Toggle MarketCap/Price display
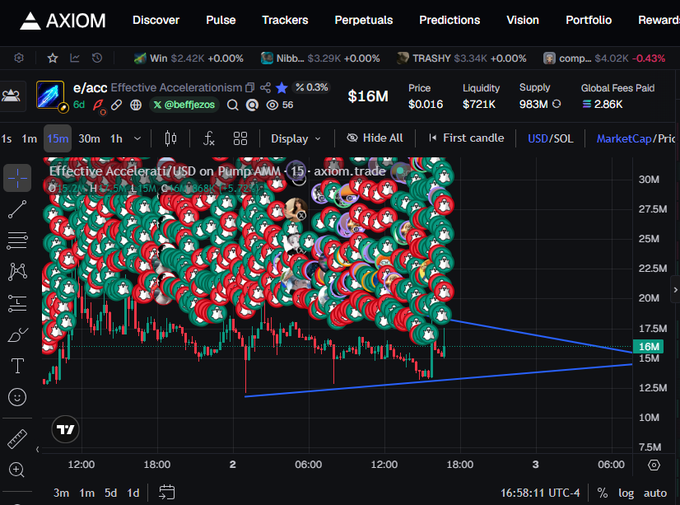Viewport: 680px width, 505px height. (x=636, y=138)
